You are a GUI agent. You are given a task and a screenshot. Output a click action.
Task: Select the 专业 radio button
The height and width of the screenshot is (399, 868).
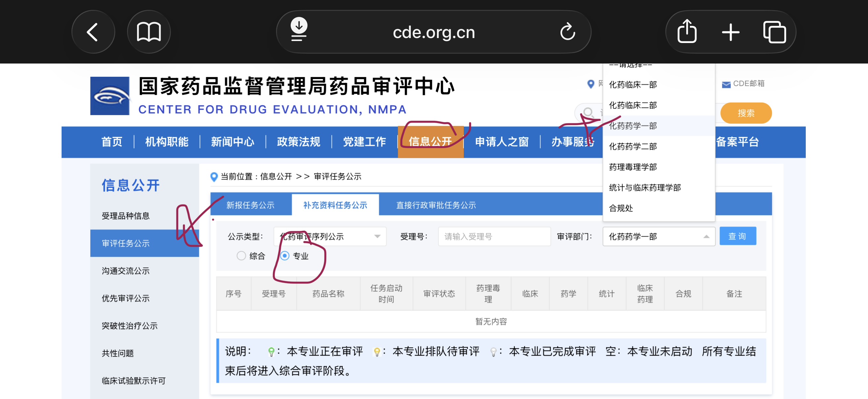[x=285, y=256]
